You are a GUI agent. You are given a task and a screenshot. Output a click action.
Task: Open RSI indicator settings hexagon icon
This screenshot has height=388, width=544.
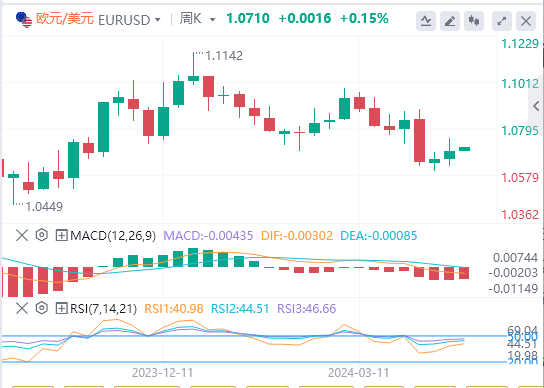42,308
